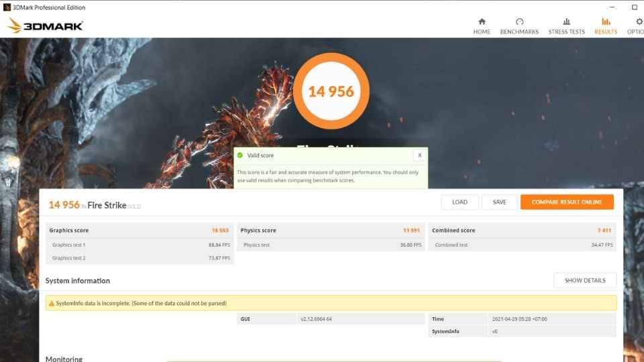Save the Fire Strike result
Screen dimensions: 644x362
(x=499, y=202)
